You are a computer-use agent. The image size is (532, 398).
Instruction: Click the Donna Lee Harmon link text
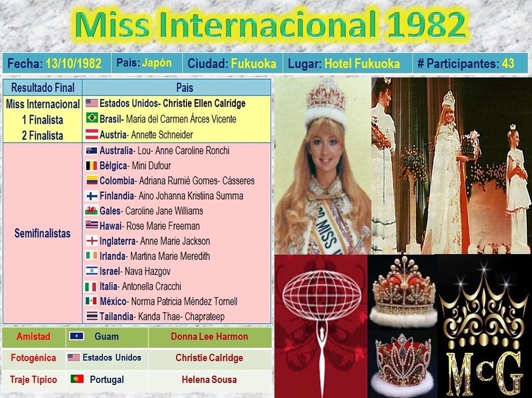click(x=210, y=336)
